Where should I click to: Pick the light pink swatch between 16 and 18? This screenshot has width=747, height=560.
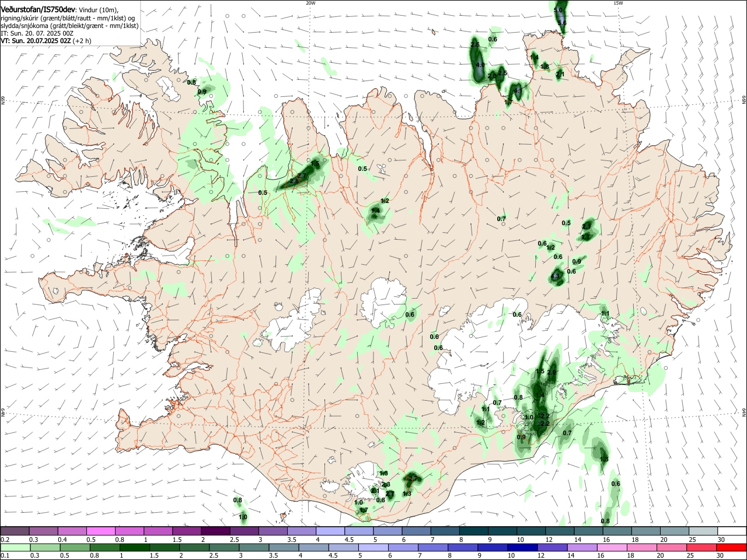click(612, 547)
